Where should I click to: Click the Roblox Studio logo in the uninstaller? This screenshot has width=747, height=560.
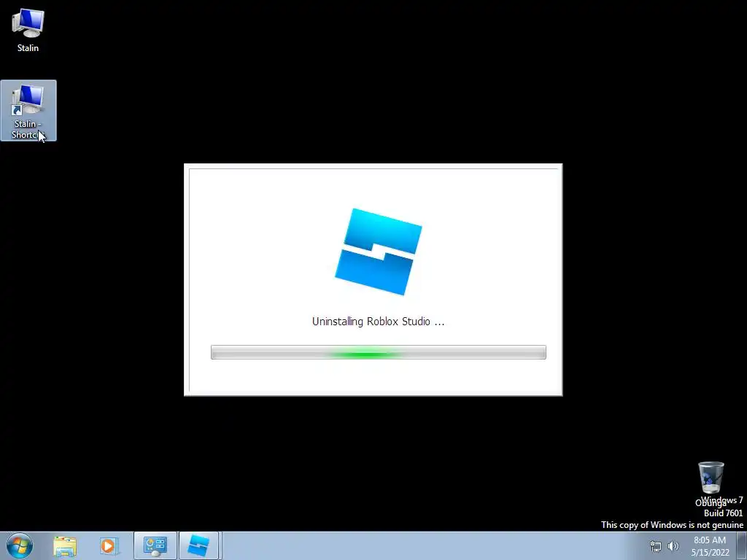pyautogui.click(x=379, y=252)
